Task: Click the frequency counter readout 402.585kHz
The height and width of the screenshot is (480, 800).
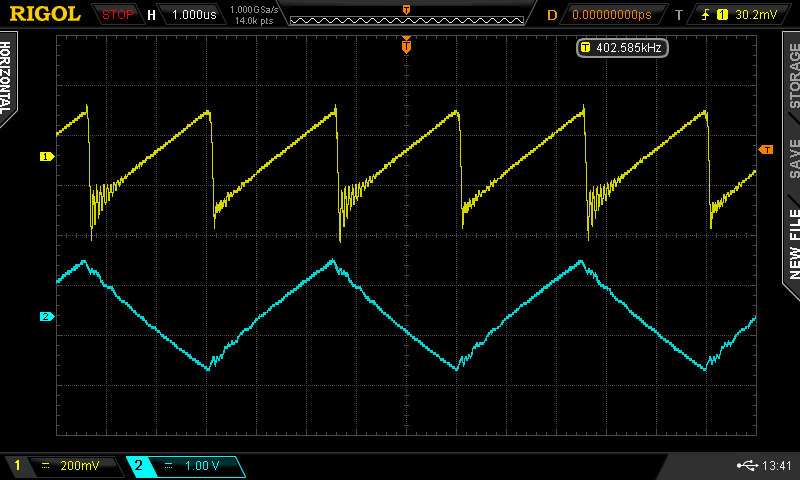Action: coord(622,47)
